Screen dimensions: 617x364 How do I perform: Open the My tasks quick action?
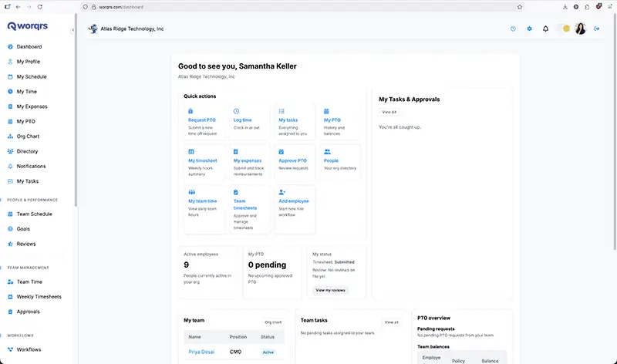pyautogui.click(x=295, y=122)
